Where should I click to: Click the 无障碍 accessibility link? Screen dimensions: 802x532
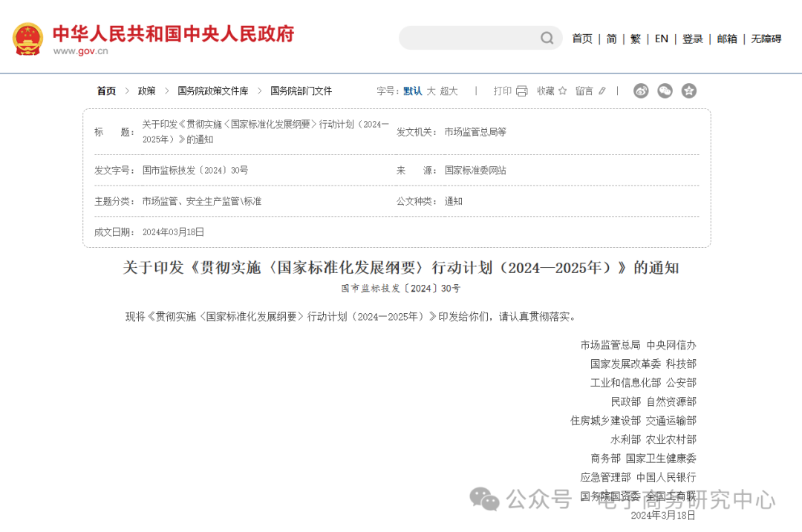tap(766, 39)
